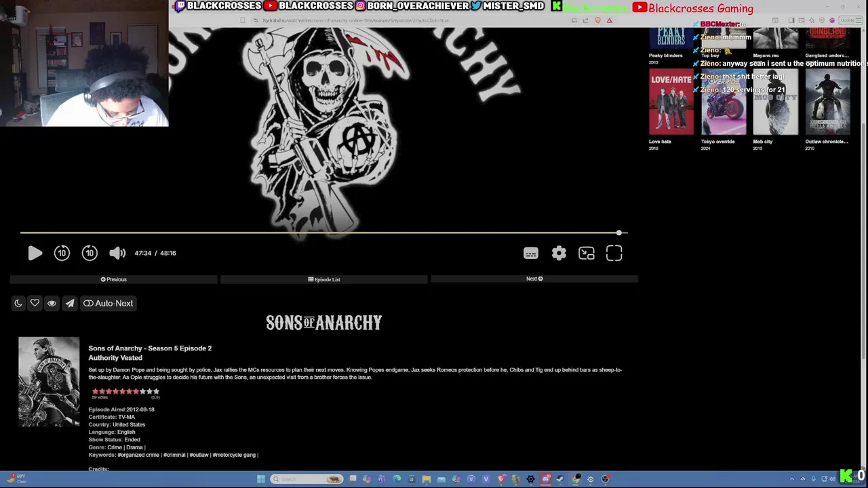Open Steam from the taskbar
868x488 pixels.
(560, 479)
